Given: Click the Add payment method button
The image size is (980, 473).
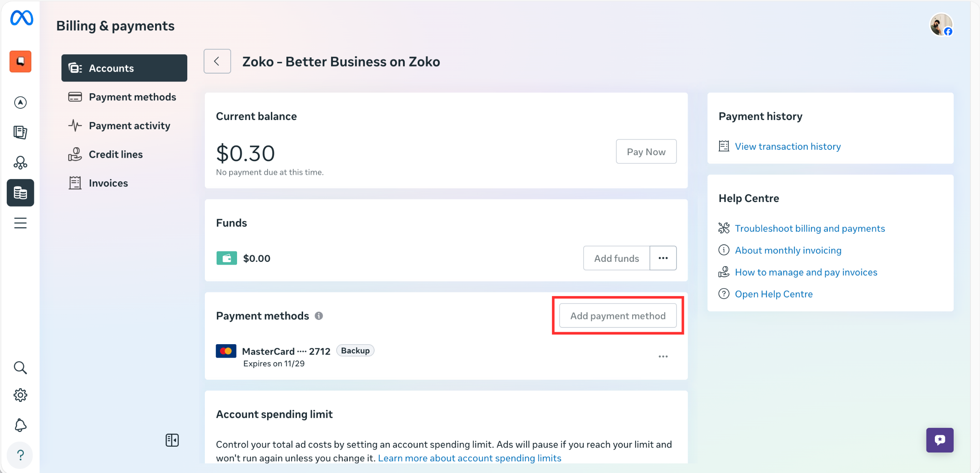Looking at the screenshot, I should point(618,316).
